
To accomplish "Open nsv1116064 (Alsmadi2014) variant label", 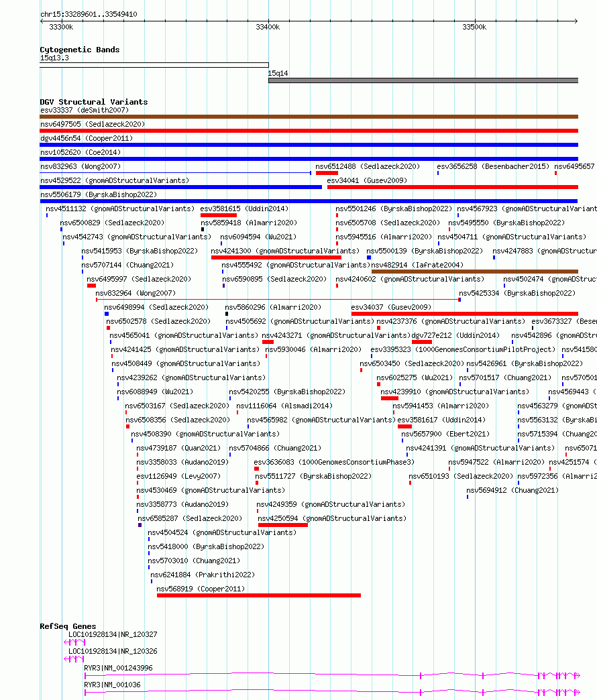I will 284,406.
